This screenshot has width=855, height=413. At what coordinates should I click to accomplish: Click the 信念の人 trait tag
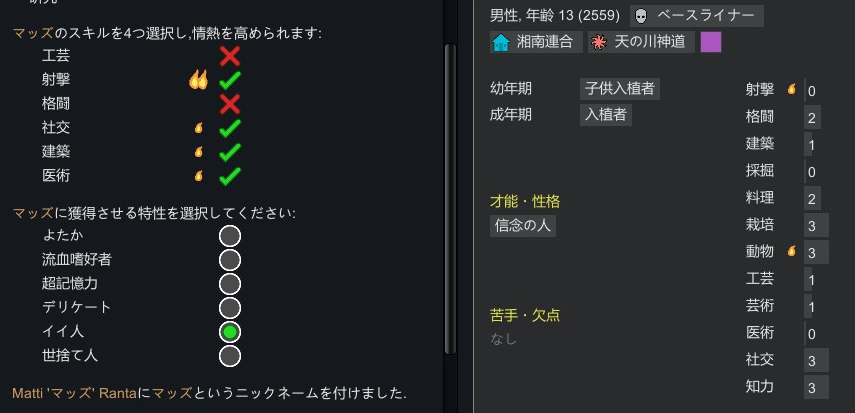coord(523,226)
